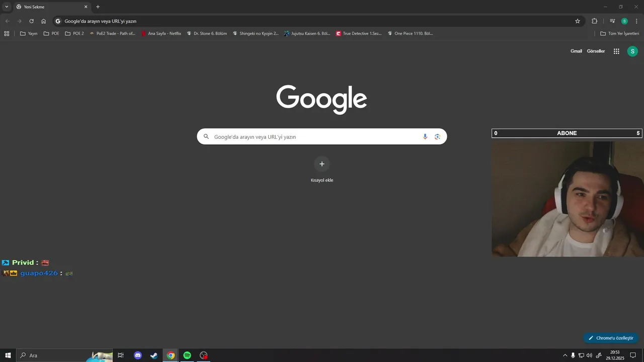The height and width of the screenshot is (362, 644).
Task: Reload the current page
Action: (31, 21)
